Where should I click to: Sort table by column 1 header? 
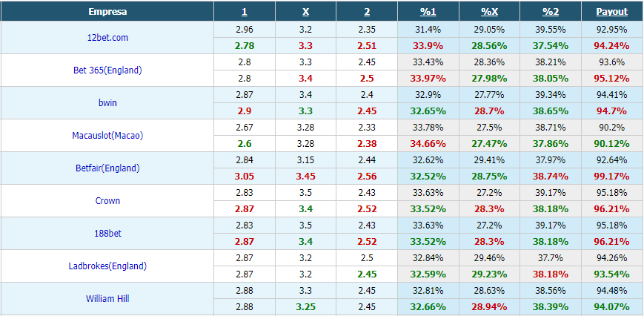coord(245,12)
